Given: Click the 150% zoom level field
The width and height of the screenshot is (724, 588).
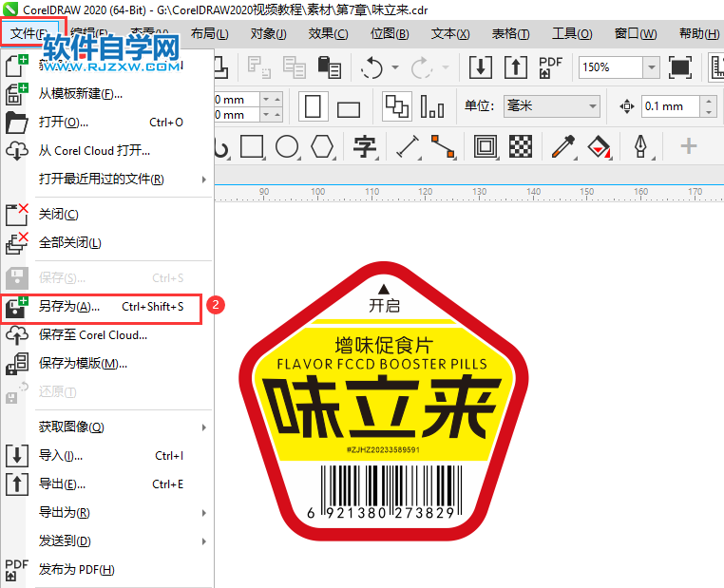Looking at the screenshot, I should tap(610, 67).
